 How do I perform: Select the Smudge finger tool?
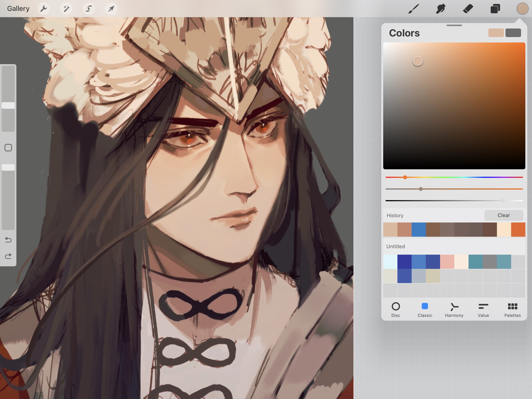(441, 9)
